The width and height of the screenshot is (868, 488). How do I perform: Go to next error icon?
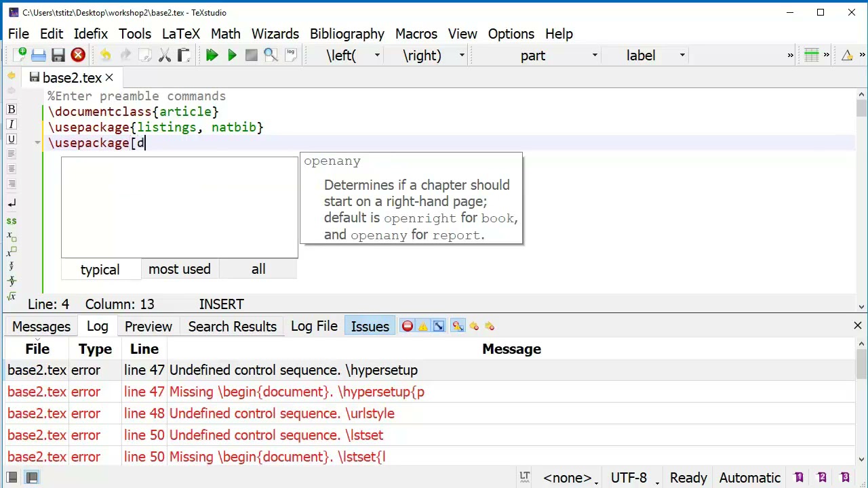click(490, 326)
